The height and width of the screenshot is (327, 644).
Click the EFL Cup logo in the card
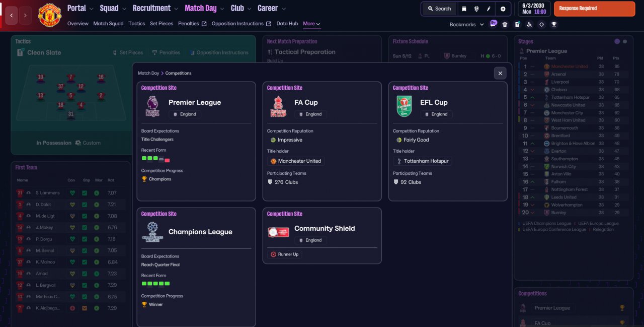tap(404, 106)
